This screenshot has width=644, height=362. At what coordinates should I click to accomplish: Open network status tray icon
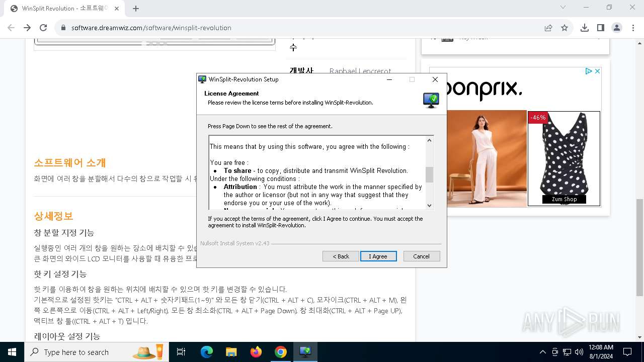[x=567, y=352]
